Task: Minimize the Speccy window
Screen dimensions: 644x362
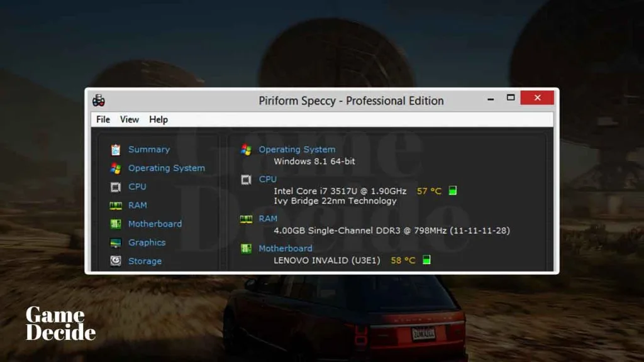Action: point(491,99)
